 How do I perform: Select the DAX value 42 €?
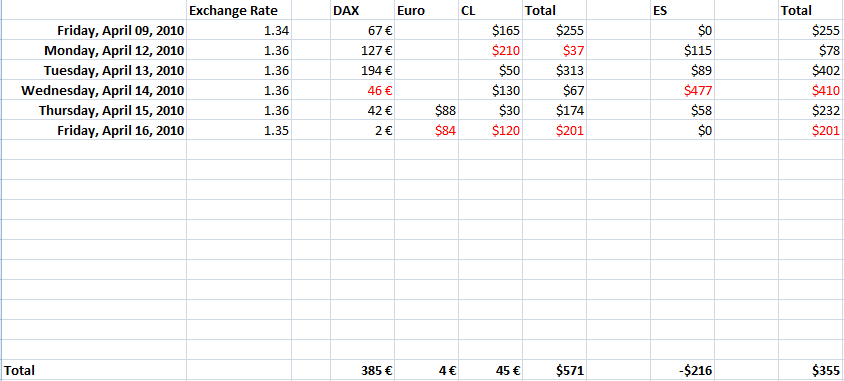coord(362,110)
